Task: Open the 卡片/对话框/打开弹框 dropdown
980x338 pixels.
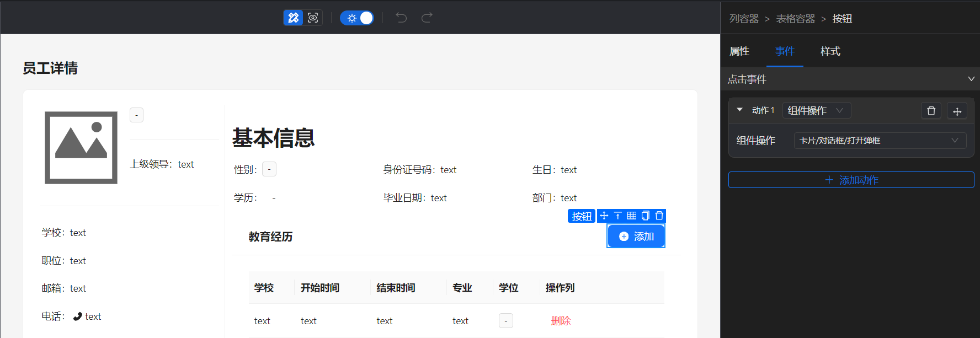Action: (x=880, y=141)
